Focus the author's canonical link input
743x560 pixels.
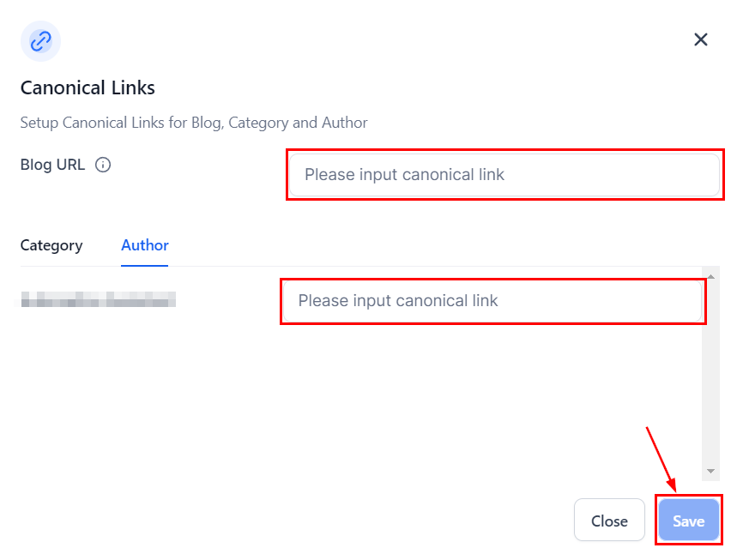492,301
